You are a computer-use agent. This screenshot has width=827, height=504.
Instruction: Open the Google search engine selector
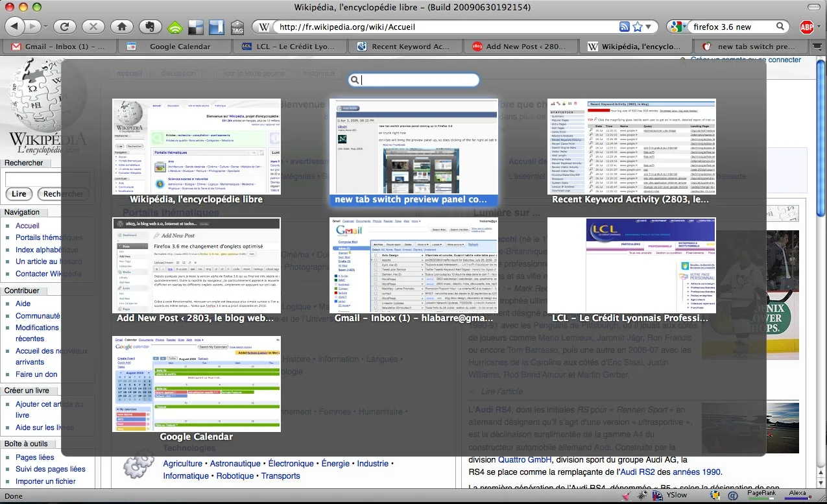tap(678, 27)
